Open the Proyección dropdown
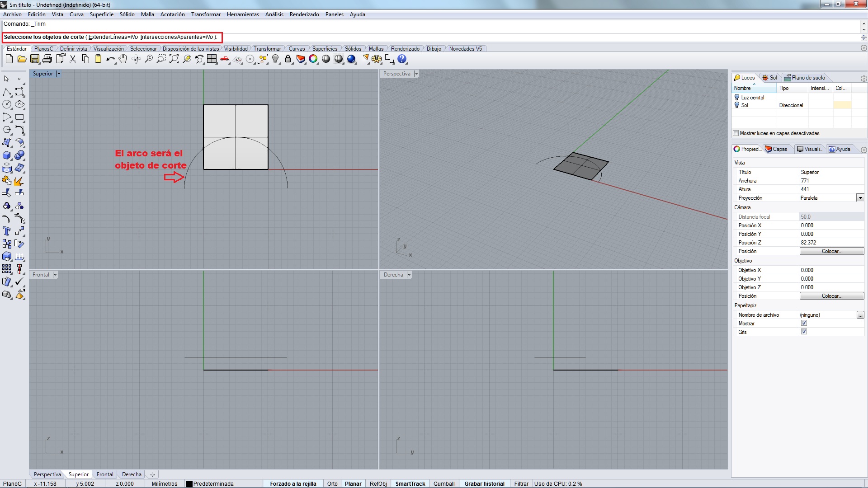Viewport: 868px width, 488px height. (x=860, y=198)
